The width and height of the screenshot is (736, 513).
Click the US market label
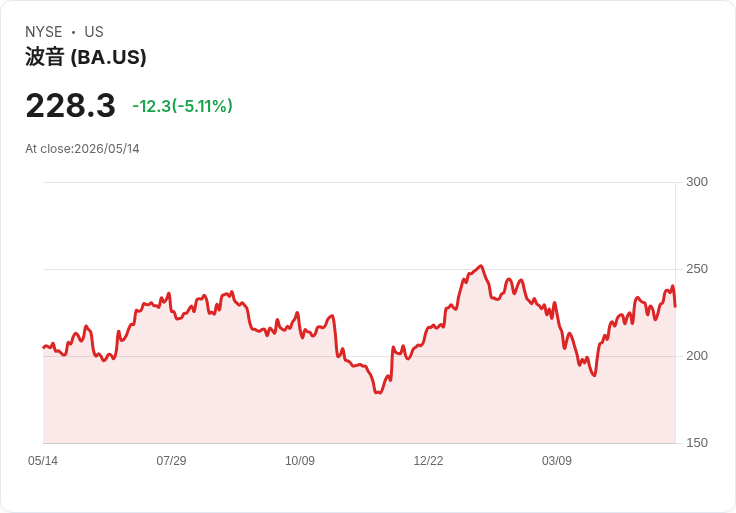point(94,32)
